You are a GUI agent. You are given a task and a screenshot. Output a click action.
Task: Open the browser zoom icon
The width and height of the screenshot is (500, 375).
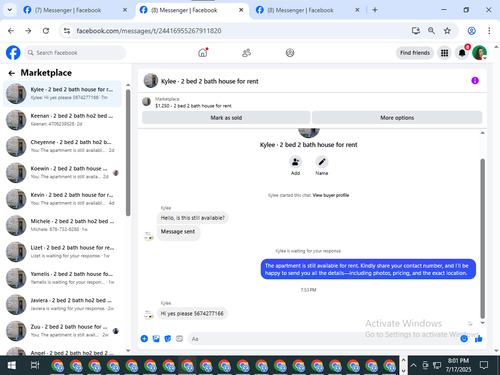(x=431, y=31)
